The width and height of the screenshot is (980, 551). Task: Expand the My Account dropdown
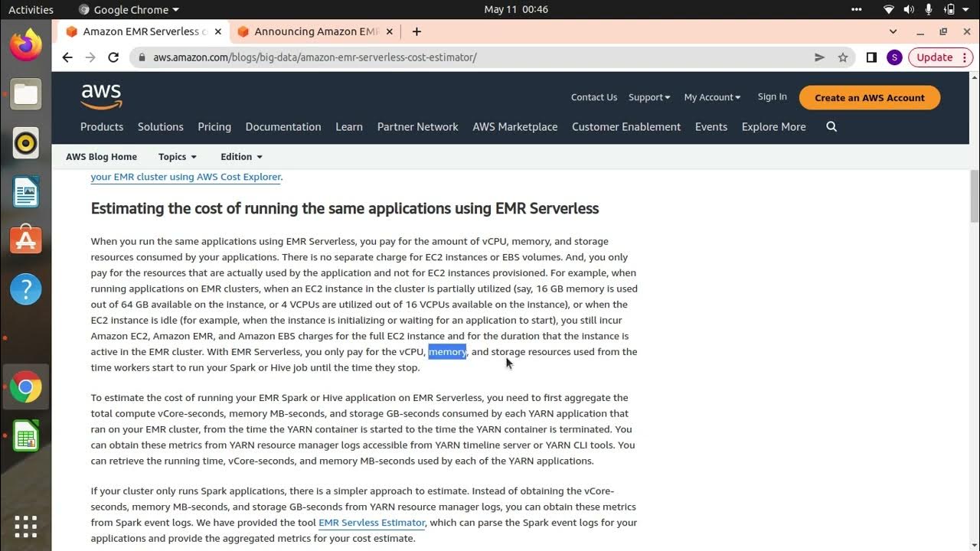tap(712, 97)
